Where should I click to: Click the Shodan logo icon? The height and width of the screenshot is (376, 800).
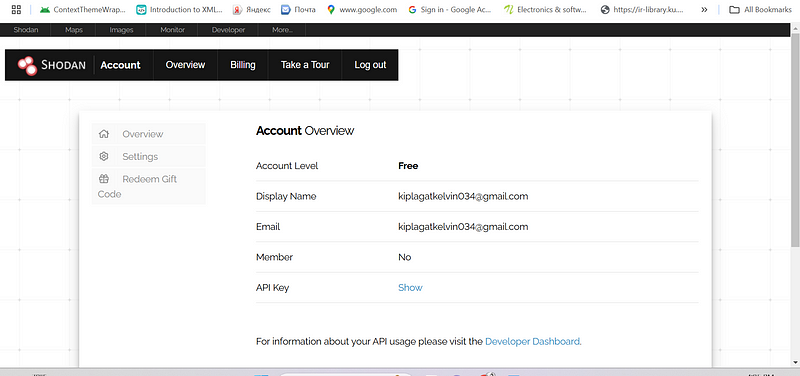[x=27, y=65]
